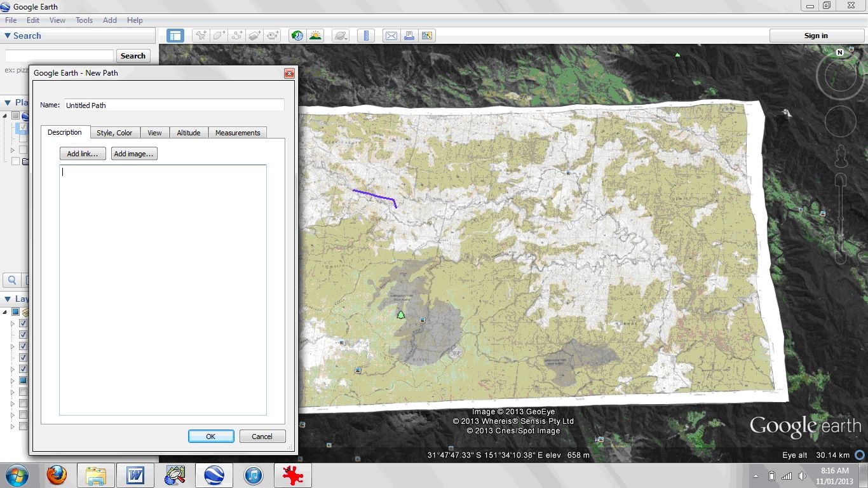Click the Add Image Overlay icon

pyautogui.click(x=255, y=36)
